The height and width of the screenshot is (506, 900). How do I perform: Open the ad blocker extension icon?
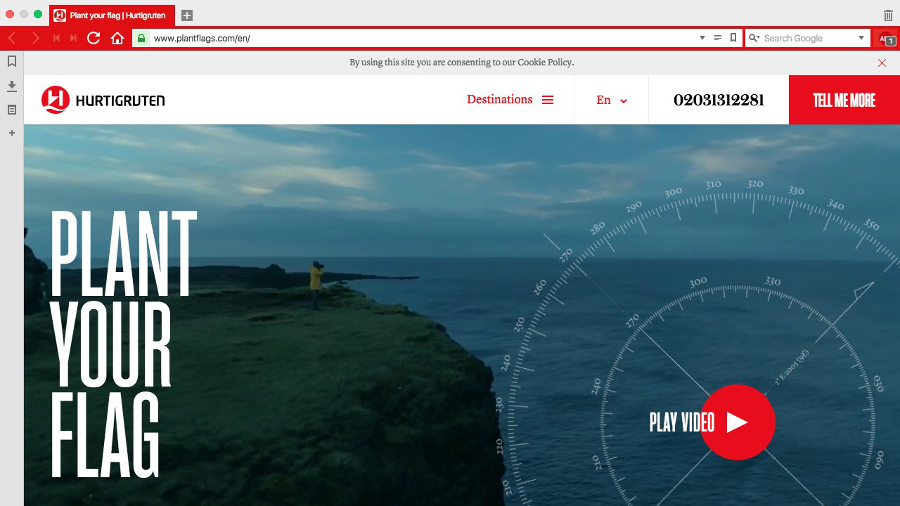pyautogui.click(x=887, y=39)
